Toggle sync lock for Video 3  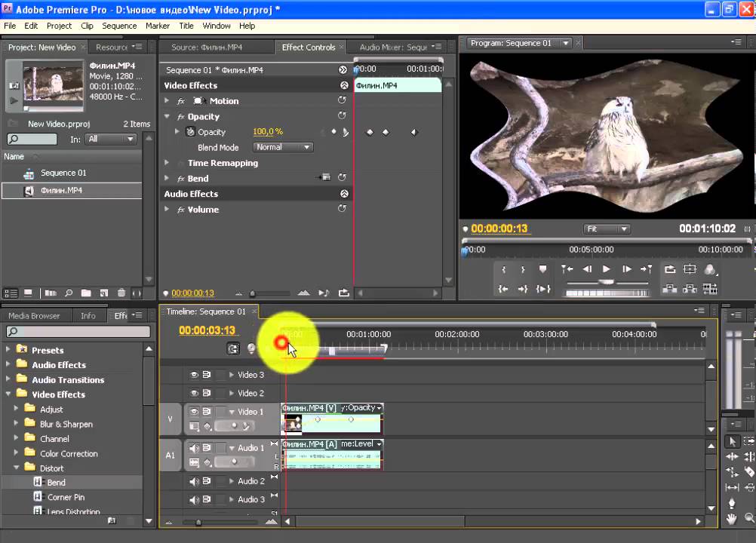pyautogui.click(x=207, y=375)
